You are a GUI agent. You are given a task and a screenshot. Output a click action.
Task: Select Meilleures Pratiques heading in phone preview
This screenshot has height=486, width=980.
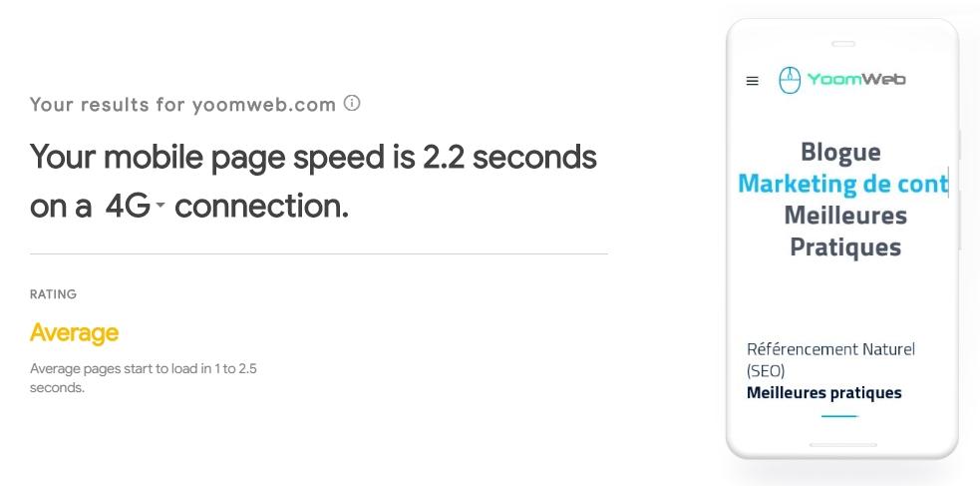[x=844, y=231]
